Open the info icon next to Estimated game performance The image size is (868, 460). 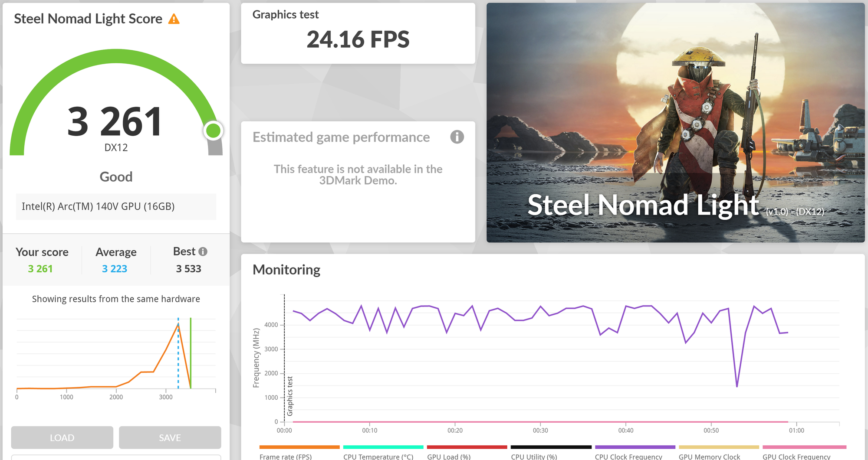tap(457, 137)
